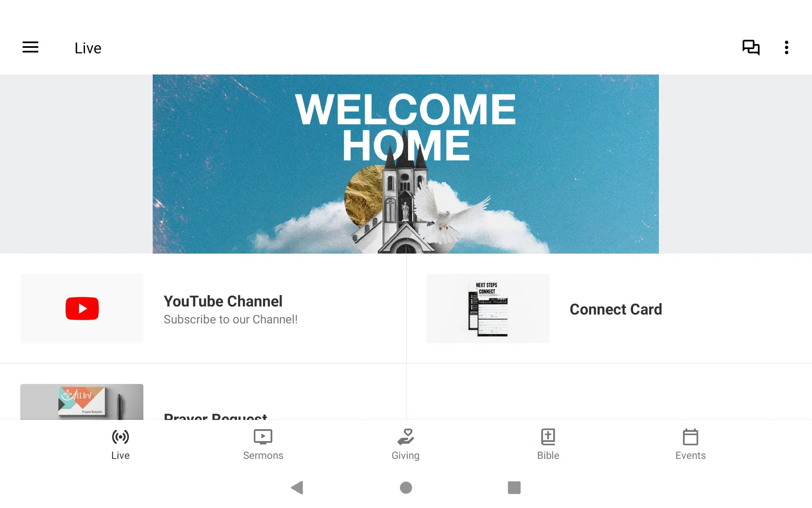Tap the Connect Card thumbnail image
The width and height of the screenshot is (812, 508).
488,309
